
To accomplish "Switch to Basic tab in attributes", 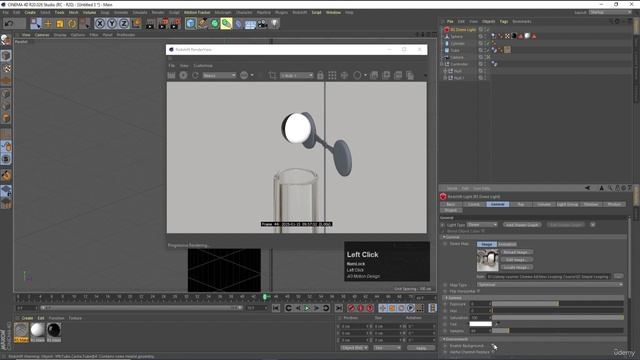I will pos(451,204).
